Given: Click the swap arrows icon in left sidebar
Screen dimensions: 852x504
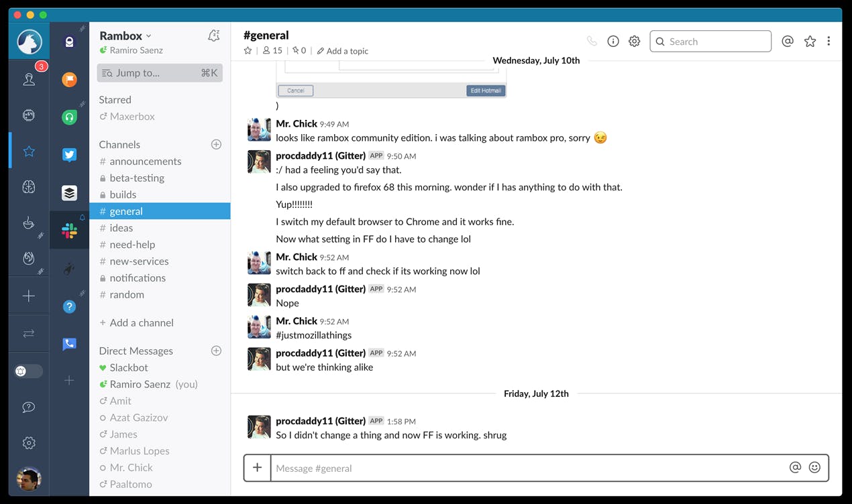Looking at the screenshot, I should pyautogui.click(x=29, y=333).
